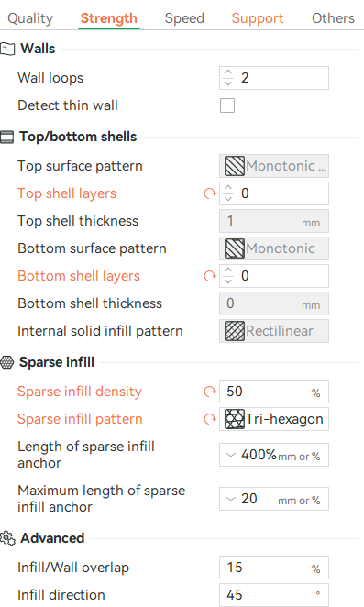Open the Support tab
Image resolution: width=364 pixels, height=607 pixels.
[x=258, y=18]
